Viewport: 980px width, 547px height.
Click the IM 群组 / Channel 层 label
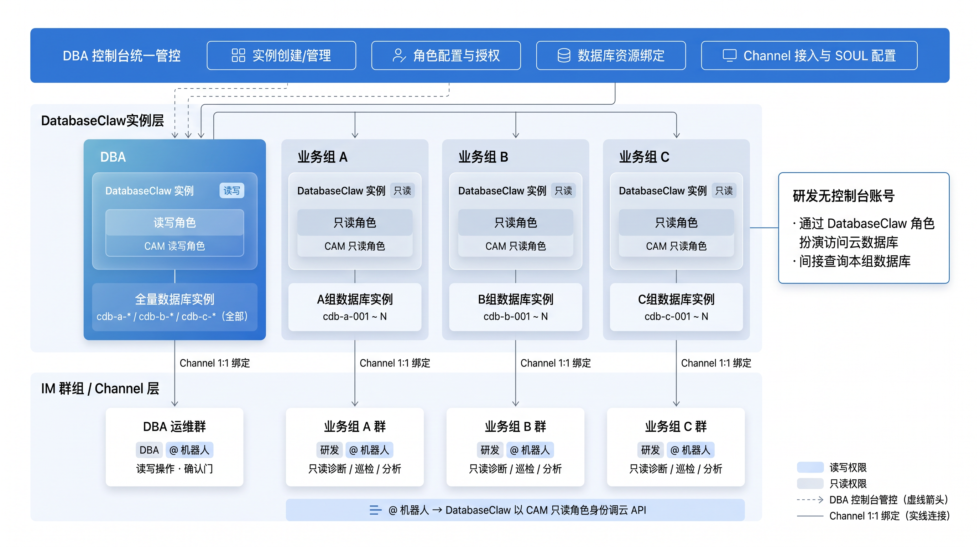tap(100, 389)
